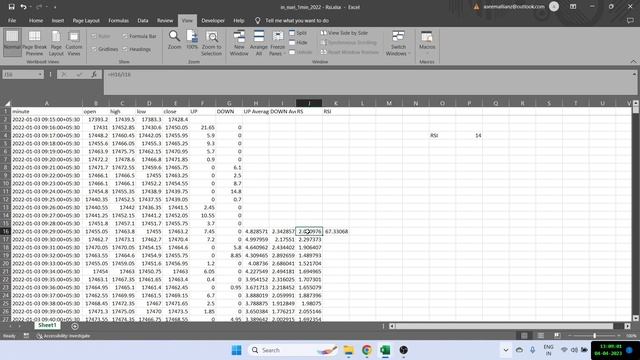
Task: Switch to the Page Layout tab
Action: pyautogui.click(x=86, y=20)
